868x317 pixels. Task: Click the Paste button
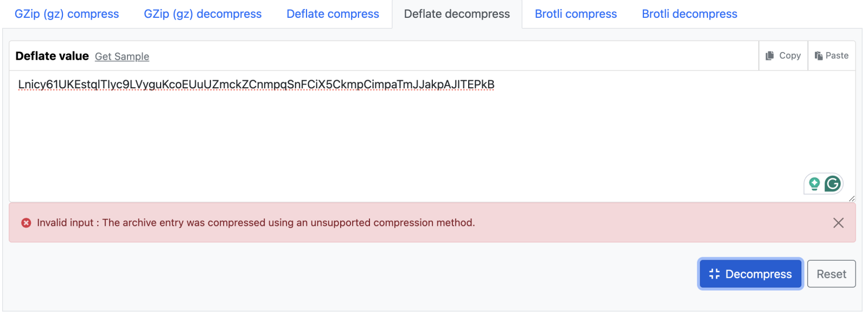coord(832,56)
